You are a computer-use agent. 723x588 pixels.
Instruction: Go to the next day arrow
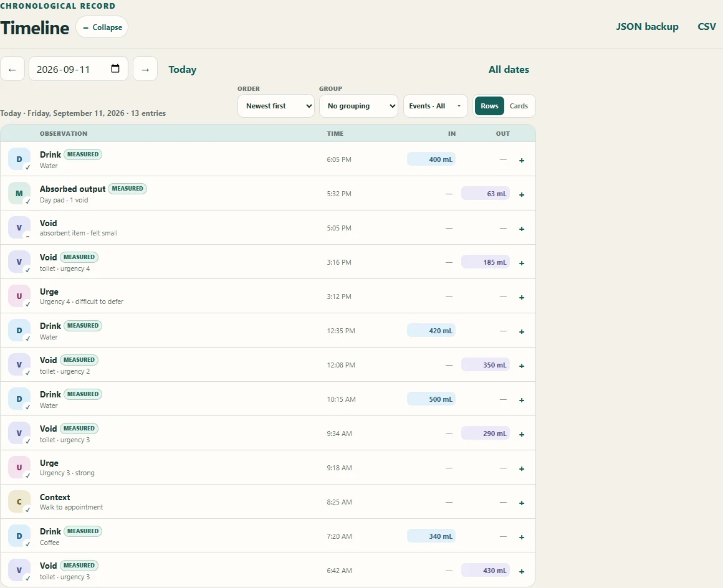pos(145,69)
